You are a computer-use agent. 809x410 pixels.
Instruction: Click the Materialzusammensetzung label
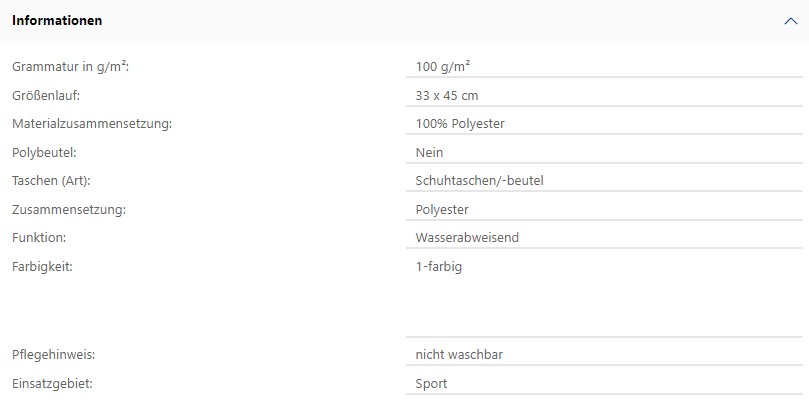92,124
